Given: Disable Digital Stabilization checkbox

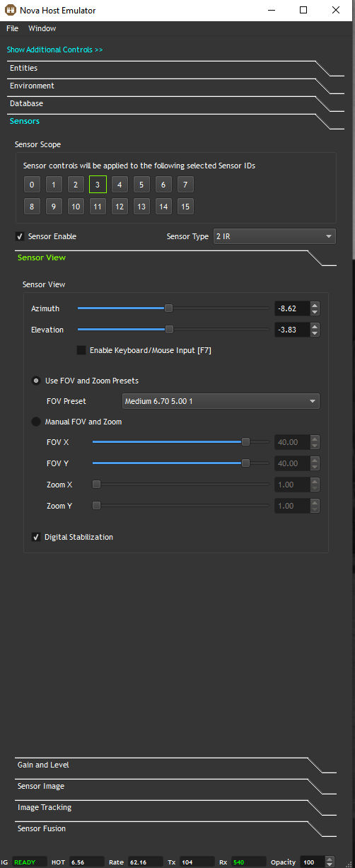Looking at the screenshot, I should tap(36, 537).
